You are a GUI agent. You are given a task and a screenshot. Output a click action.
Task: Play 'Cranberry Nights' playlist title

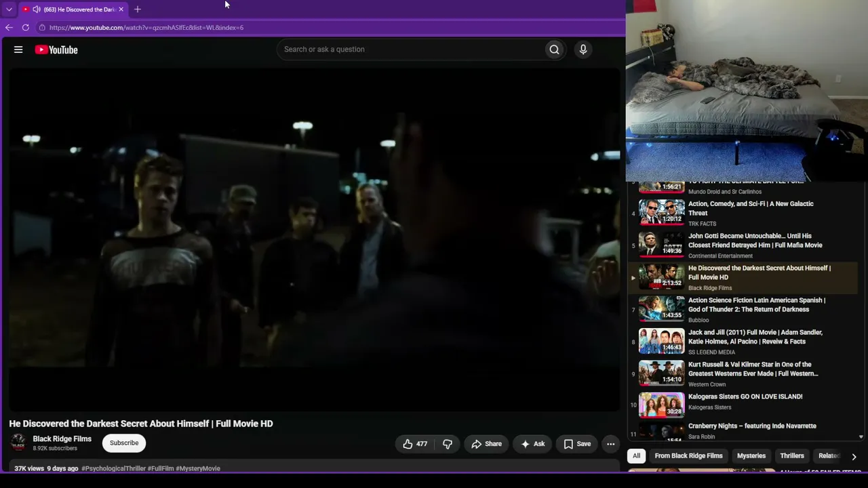pos(752,426)
